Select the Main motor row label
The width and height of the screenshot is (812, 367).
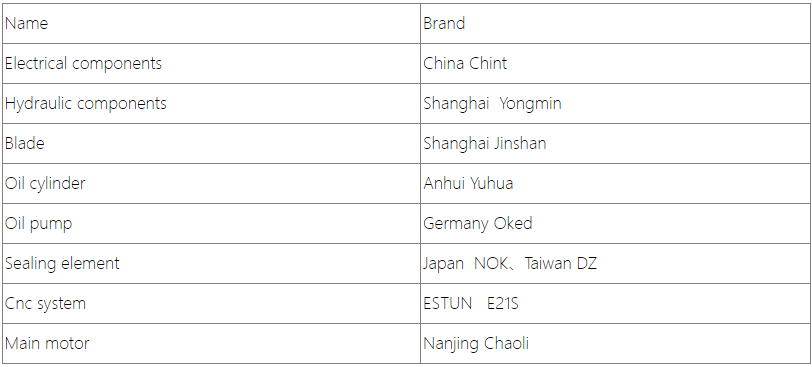point(47,343)
